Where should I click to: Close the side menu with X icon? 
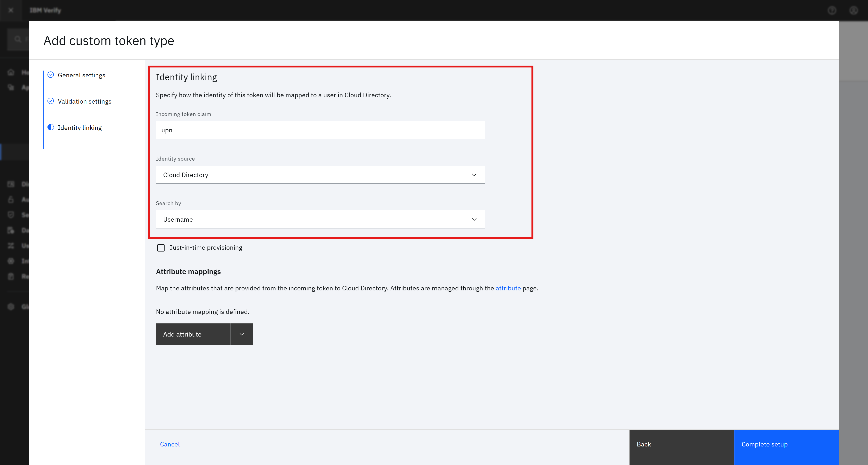(x=11, y=10)
